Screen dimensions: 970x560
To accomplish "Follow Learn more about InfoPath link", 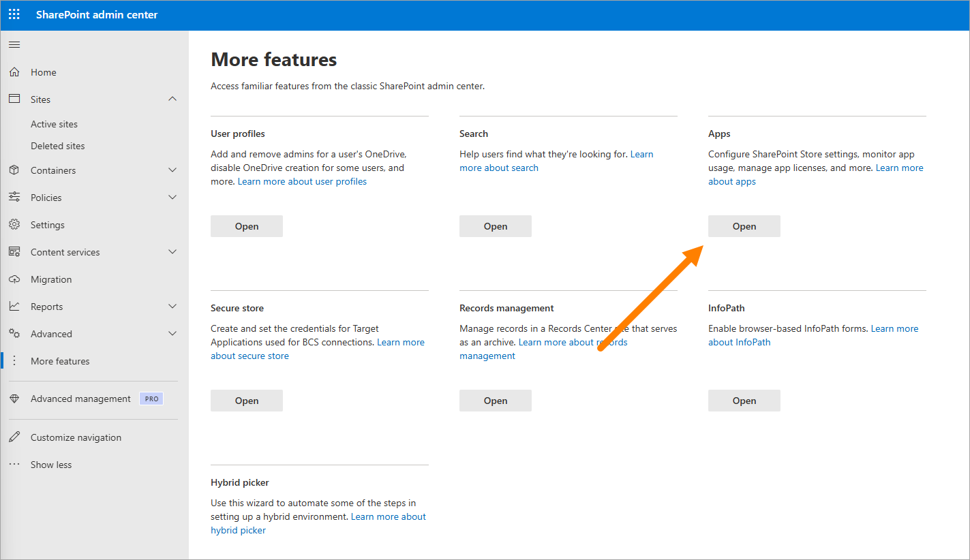I will point(740,342).
